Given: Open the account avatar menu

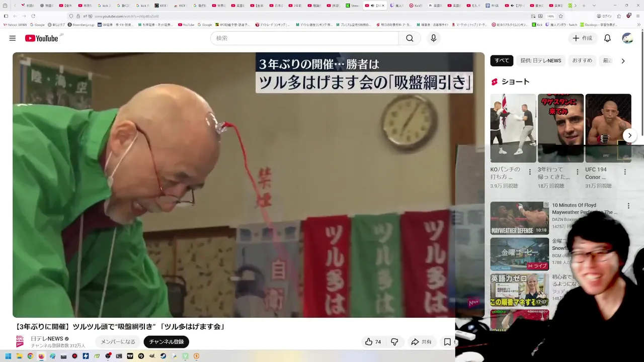Looking at the screenshot, I should tap(627, 38).
